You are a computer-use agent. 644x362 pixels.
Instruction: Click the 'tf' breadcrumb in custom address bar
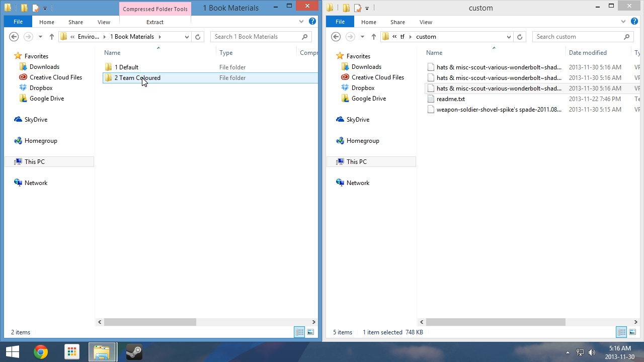[402, 37]
